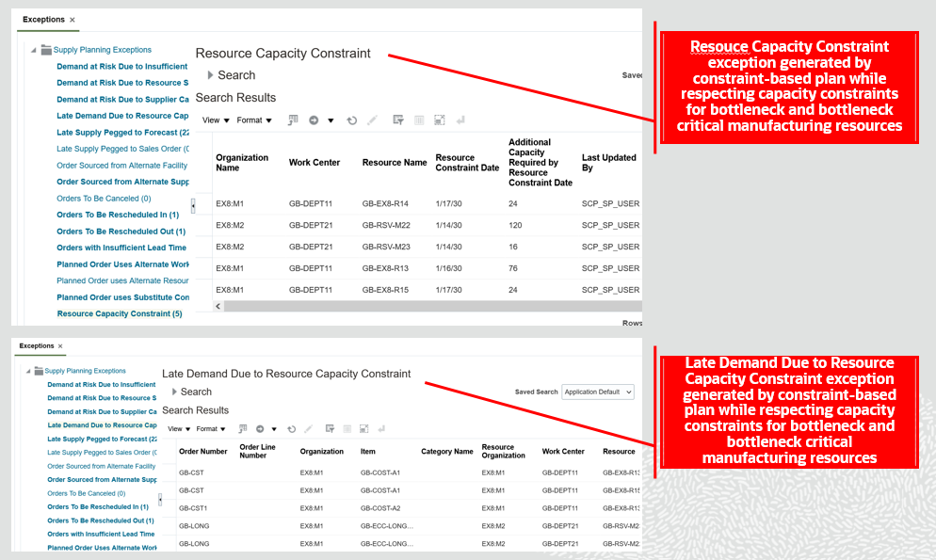Open Orders with Insufficient Lead Time in upper tree

click(x=121, y=248)
